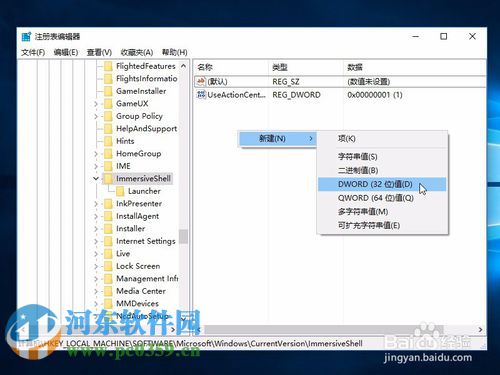500x375 pixels.
Task: Click the Launcher subfolder icon
Action: (x=120, y=191)
